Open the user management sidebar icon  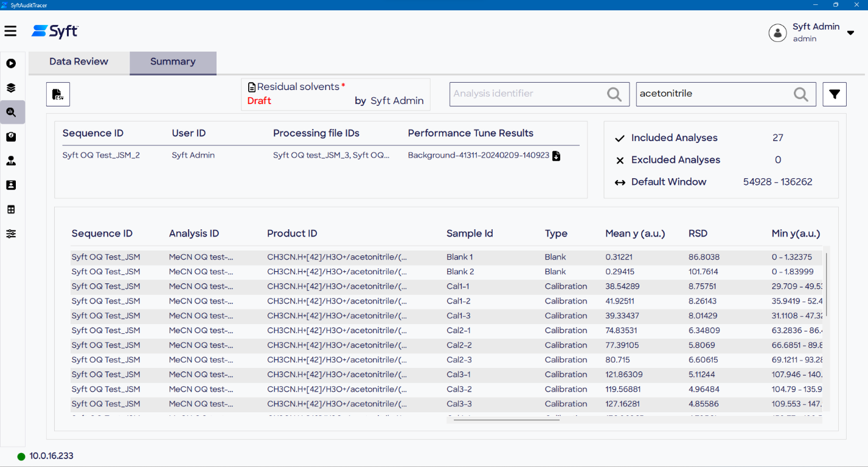click(x=11, y=161)
